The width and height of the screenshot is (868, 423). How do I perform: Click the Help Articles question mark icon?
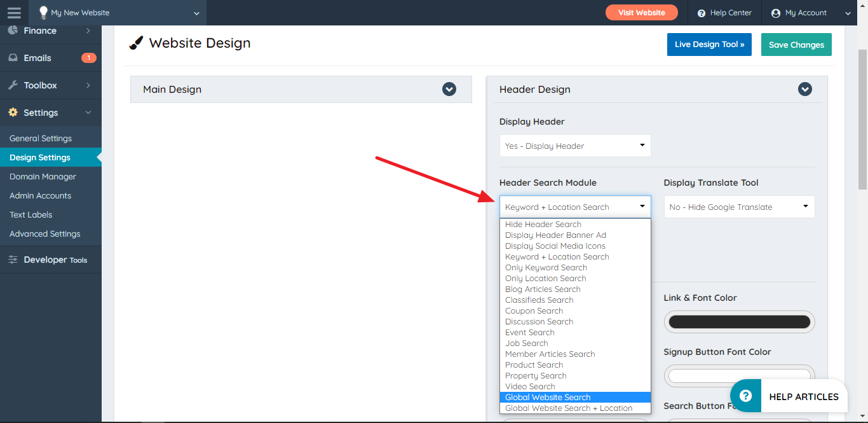coord(746,396)
